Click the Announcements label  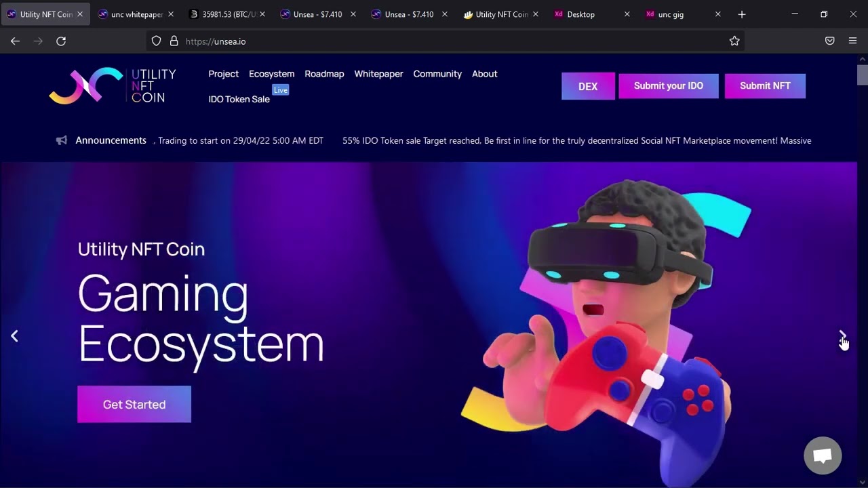tap(111, 140)
